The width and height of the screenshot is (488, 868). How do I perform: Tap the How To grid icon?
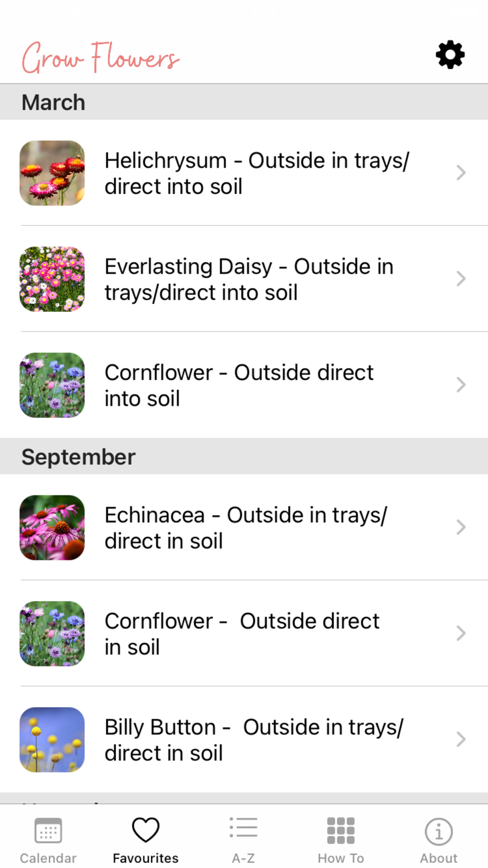(341, 830)
